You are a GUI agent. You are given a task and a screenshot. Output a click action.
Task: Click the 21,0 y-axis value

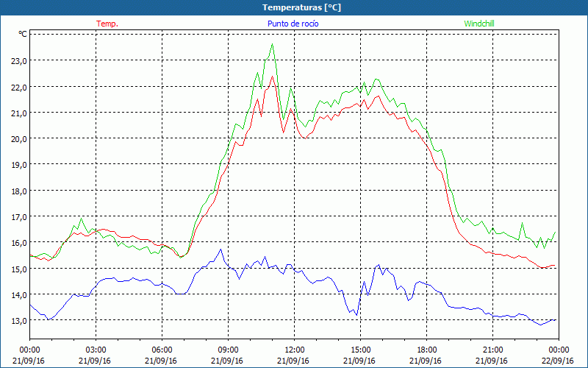19,113
